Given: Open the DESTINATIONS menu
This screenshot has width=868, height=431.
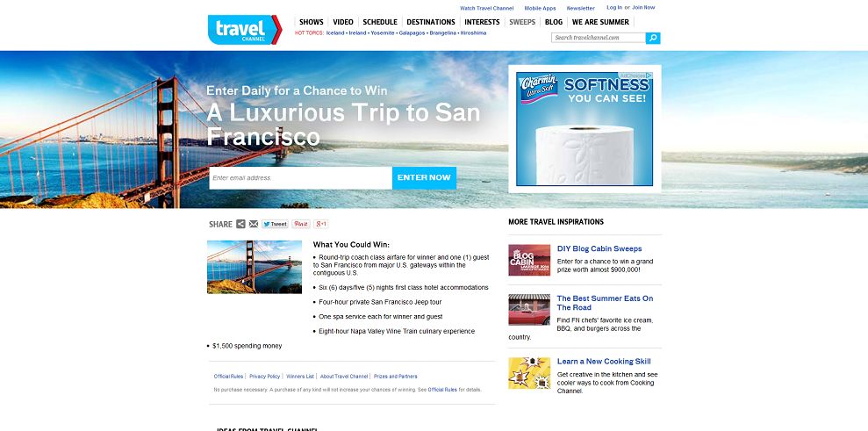Looking at the screenshot, I should click(431, 22).
